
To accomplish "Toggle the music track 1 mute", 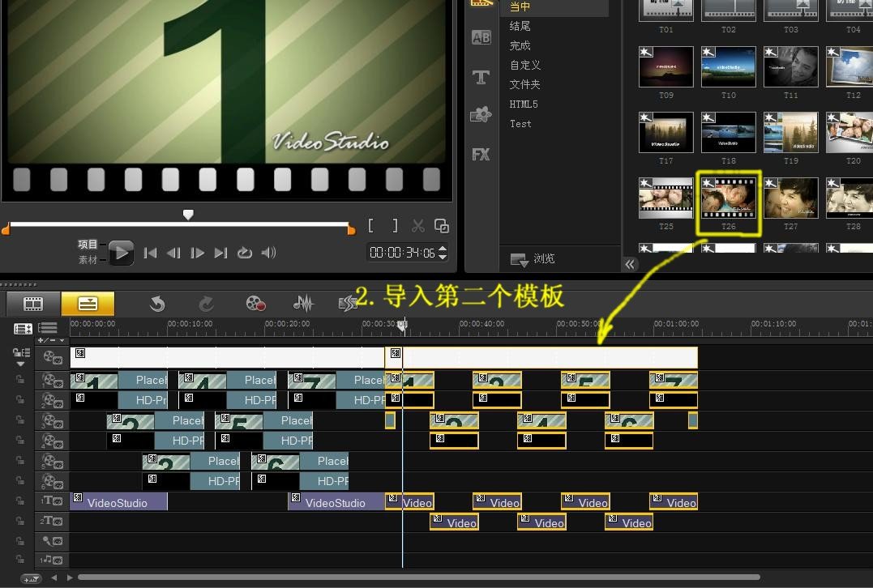I will [x=53, y=560].
